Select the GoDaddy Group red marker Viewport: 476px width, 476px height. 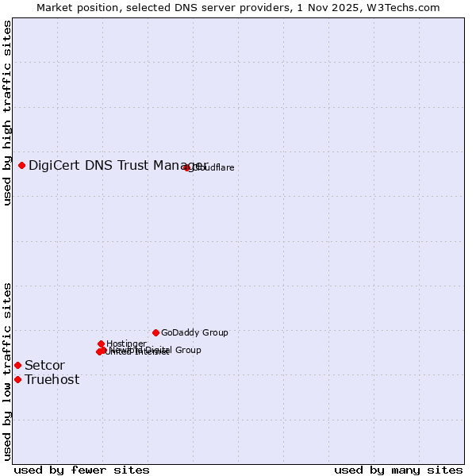[155, 332]
